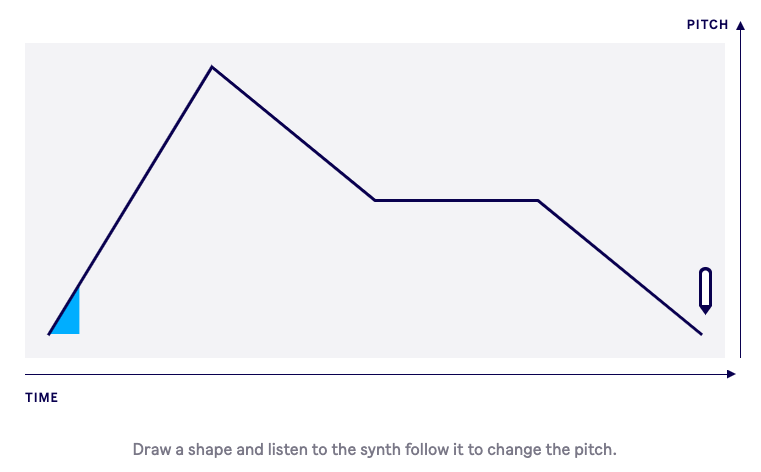
Task: Click the end point of the pitch curve
Action: pos(700,333)
